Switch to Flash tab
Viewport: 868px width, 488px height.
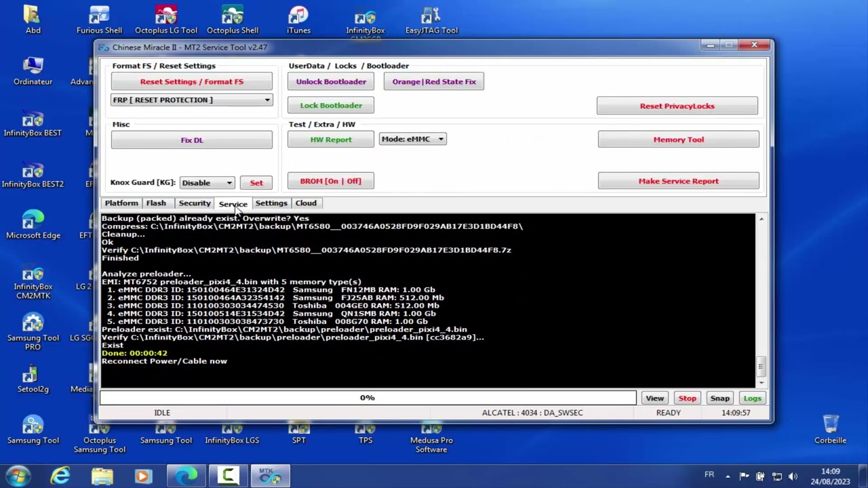click(156, 203)
